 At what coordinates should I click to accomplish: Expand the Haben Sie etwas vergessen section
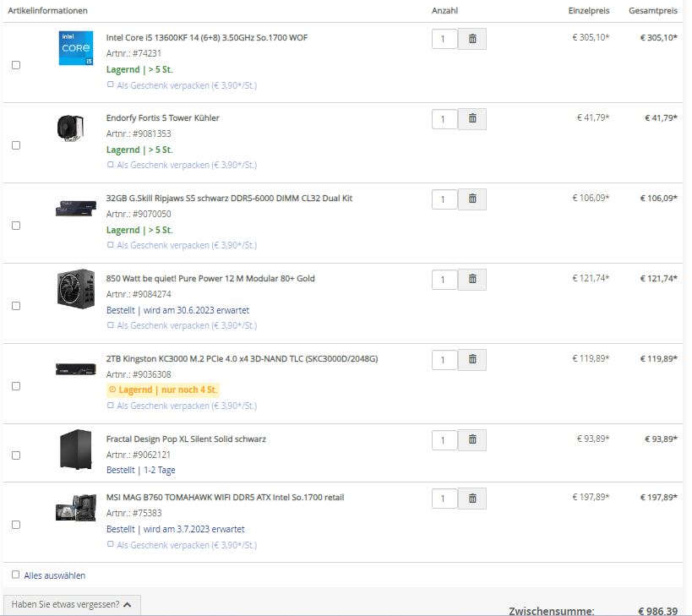[71, 604]
